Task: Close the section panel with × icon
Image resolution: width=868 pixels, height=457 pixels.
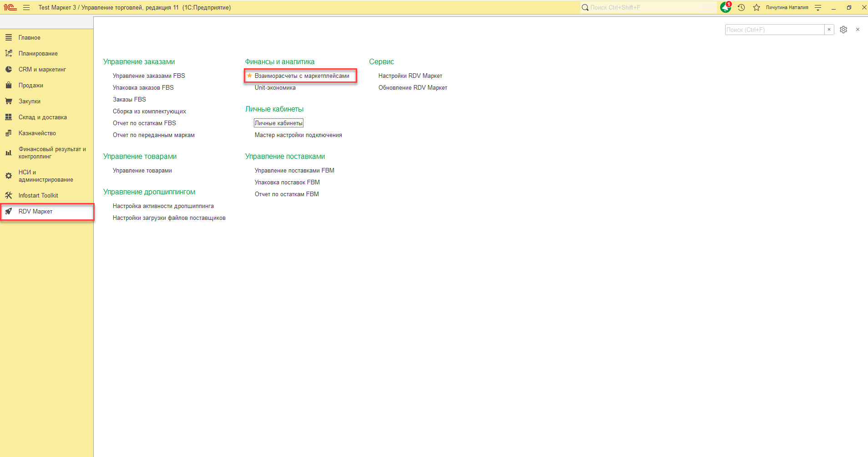Action: pyautogui.click(x=858, y=30)
